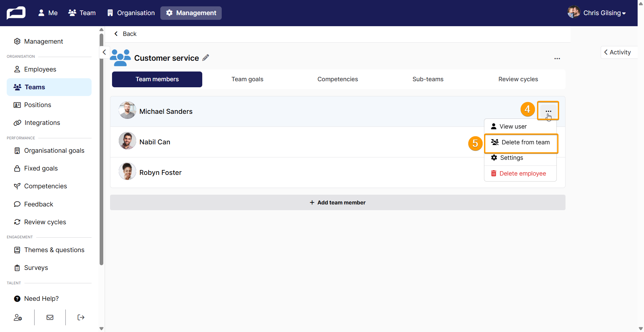Click Add team member button
This screenshot has width=644, height=332.
point(337,202)
